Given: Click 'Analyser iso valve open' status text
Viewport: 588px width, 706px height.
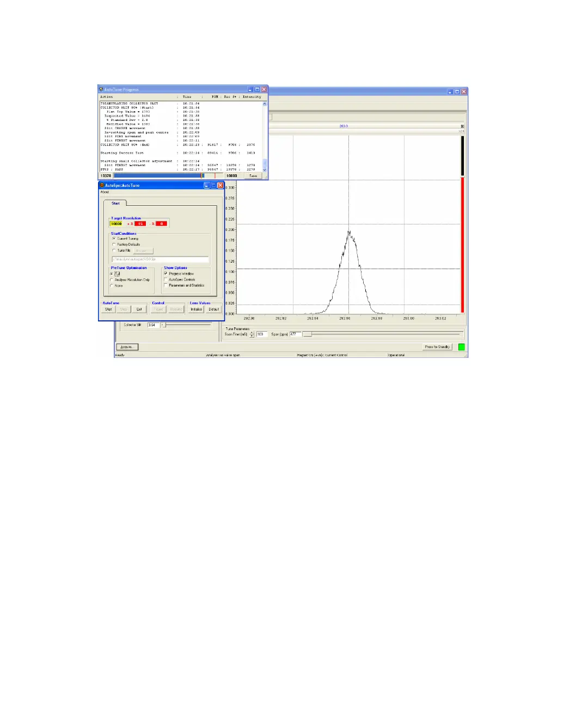Looking at the screenshot, I should [x=223, y=355].
